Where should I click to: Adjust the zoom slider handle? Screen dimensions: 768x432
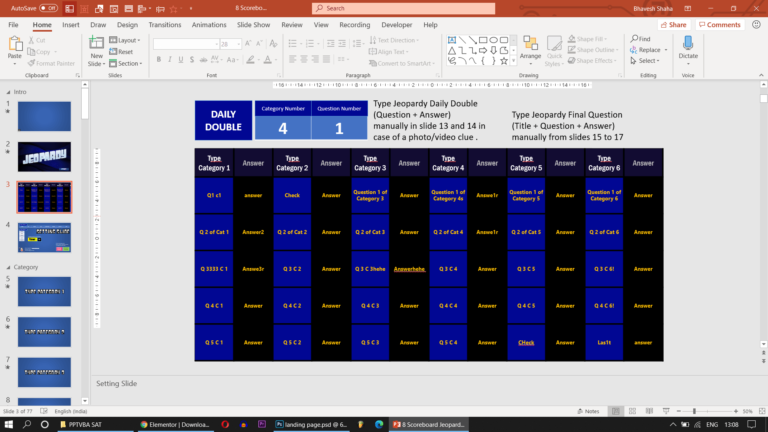pyautogui.click(x=694, y=411)
